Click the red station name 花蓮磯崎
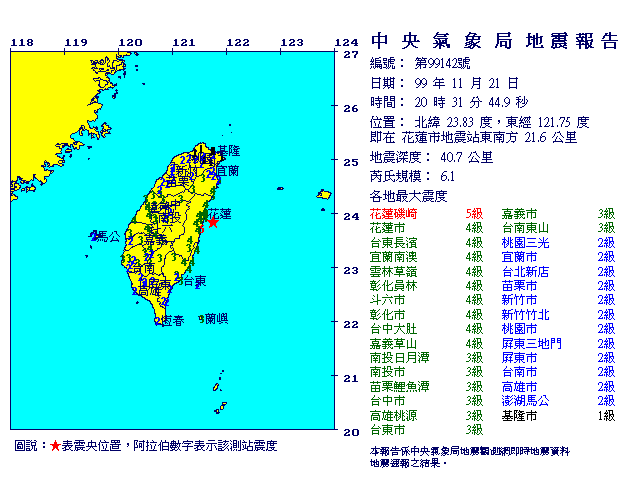Viewport: 640px width, 480px height. [x=393, y=214]
